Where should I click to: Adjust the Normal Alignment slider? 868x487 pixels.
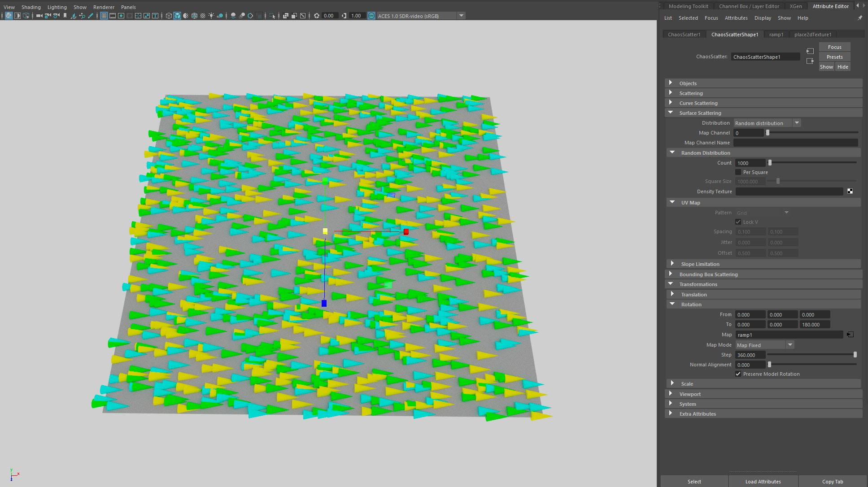[770, 365]
